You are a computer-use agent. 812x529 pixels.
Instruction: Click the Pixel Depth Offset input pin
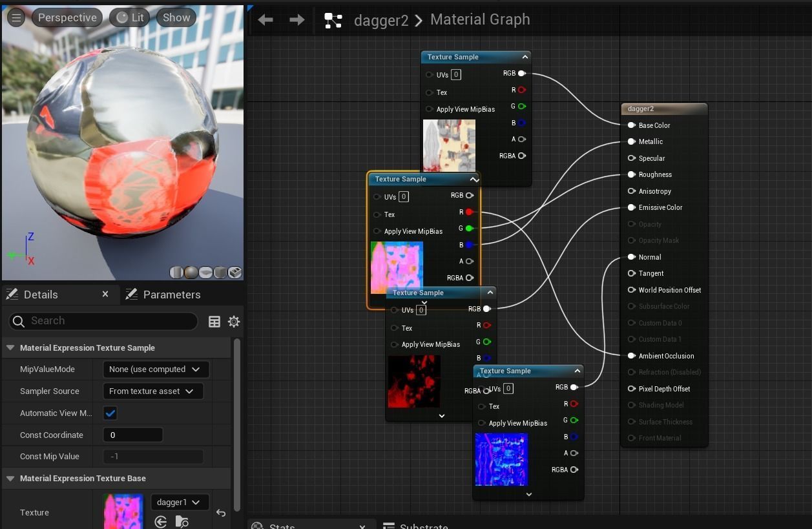click(x=632, y=389)
